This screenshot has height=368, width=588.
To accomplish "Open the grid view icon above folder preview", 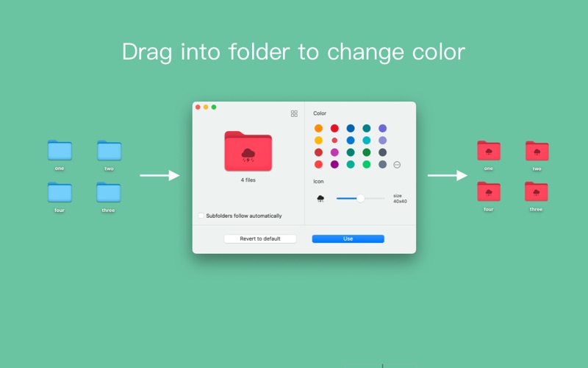I will [294, 113].
